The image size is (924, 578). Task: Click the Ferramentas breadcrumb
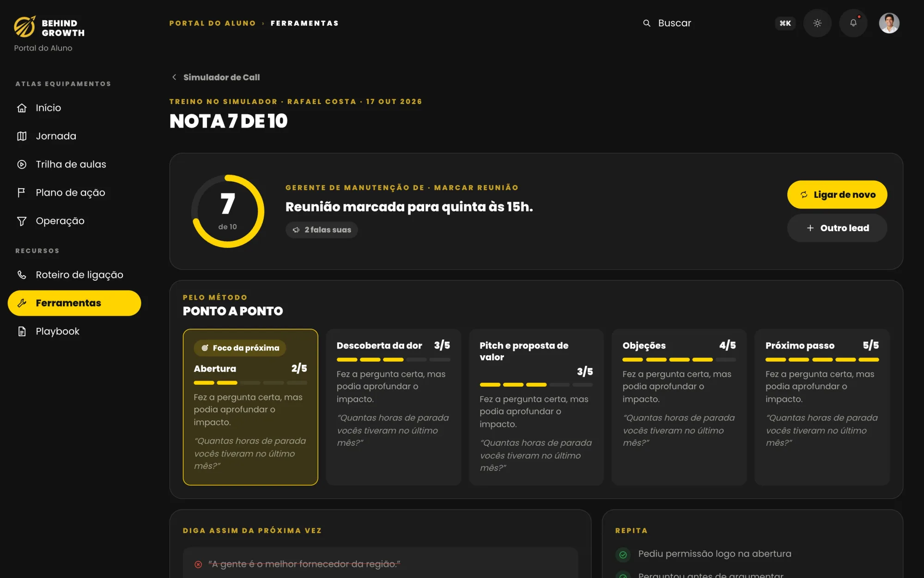[x=304, y=23]
